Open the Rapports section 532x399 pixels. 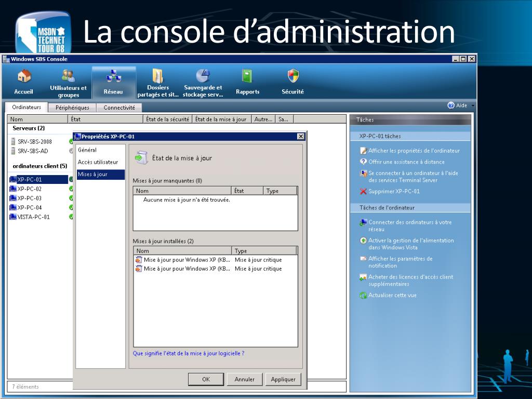click(x=247, y=82)
